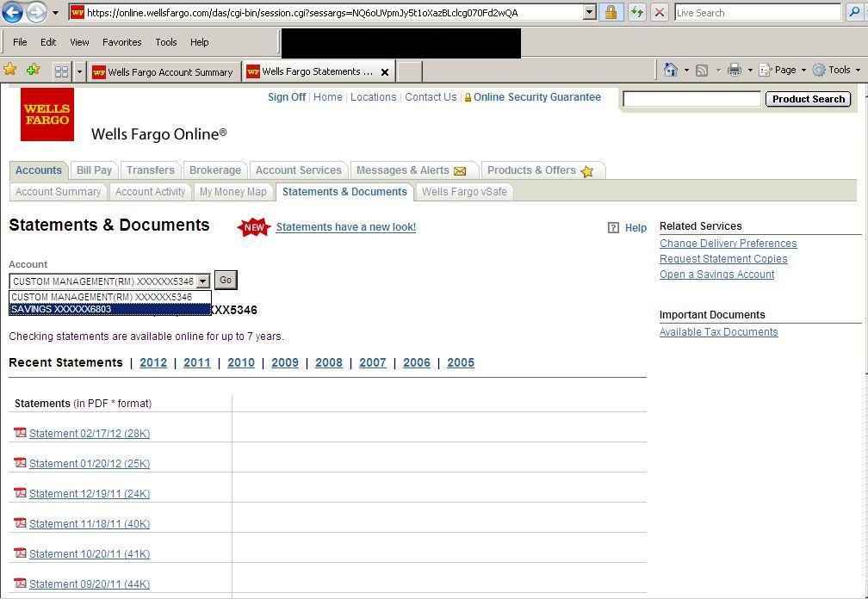Open Available Tax Documents link
868x599 pixels.
pos(718,332)
